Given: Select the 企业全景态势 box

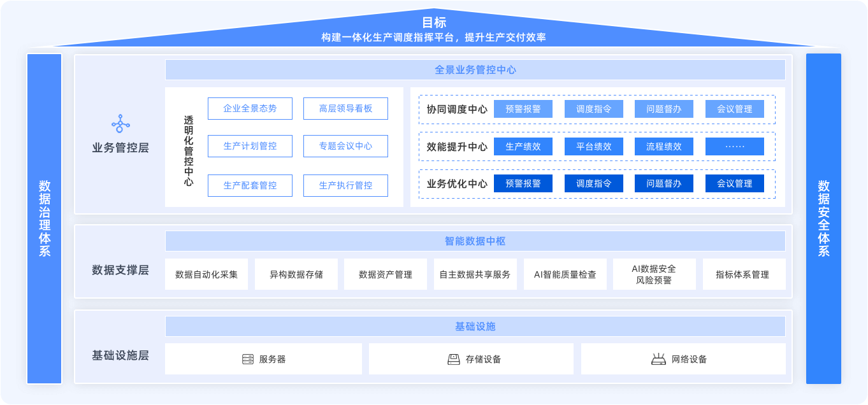Looking at the screenshot, I should click(250, 109).
